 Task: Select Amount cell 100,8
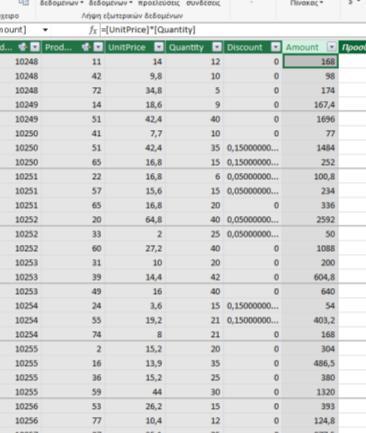[310, 176]
